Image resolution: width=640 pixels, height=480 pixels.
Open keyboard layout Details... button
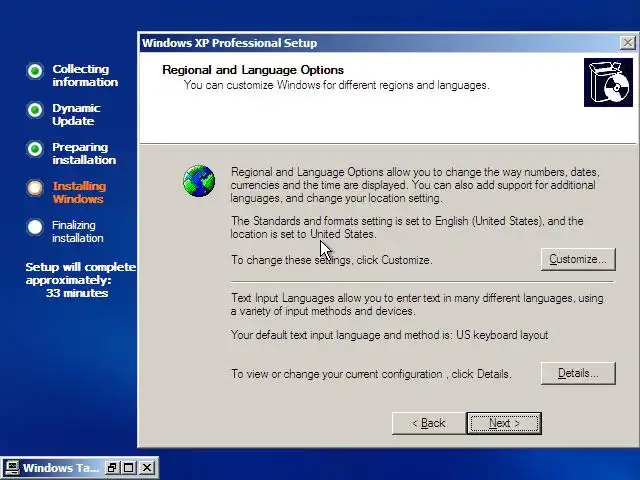pos(578,373)
